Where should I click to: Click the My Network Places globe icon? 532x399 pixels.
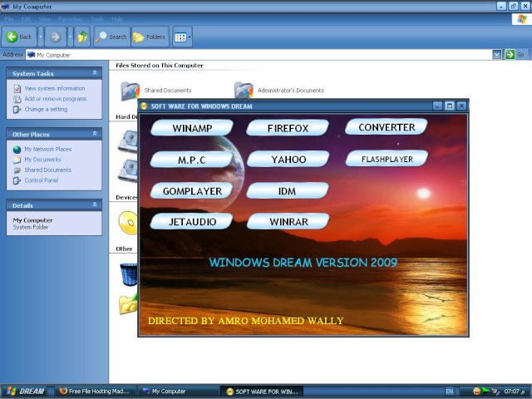[17, 150]
